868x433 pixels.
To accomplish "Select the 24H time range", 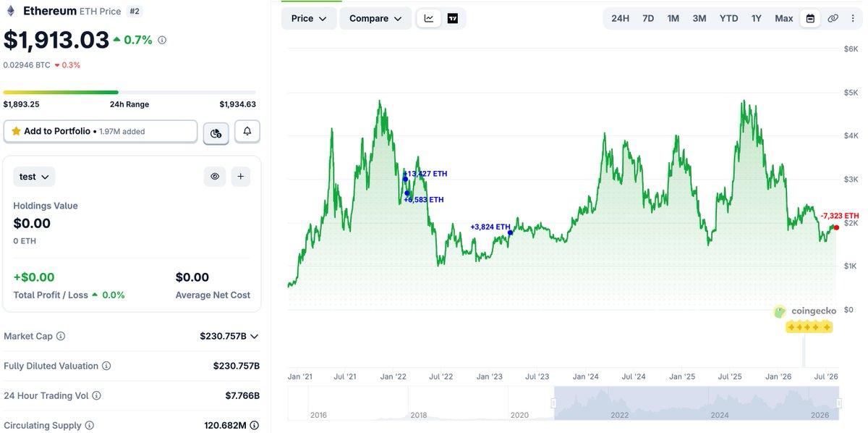I will tap(620, 18).
